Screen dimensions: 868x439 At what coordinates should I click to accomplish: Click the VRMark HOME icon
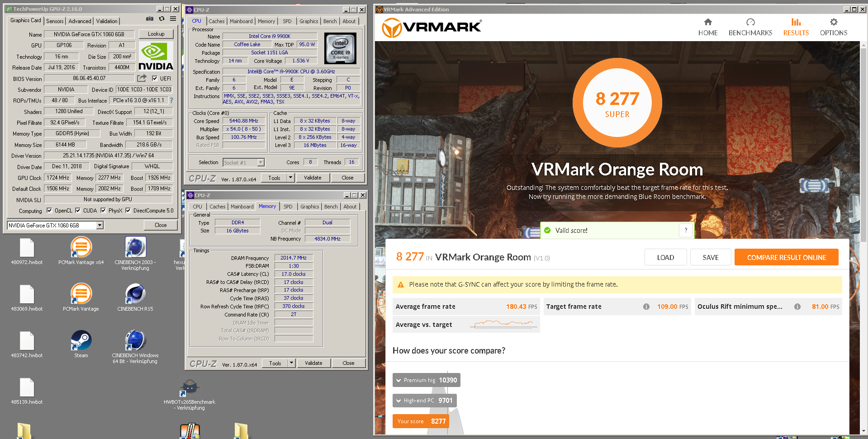708,22
